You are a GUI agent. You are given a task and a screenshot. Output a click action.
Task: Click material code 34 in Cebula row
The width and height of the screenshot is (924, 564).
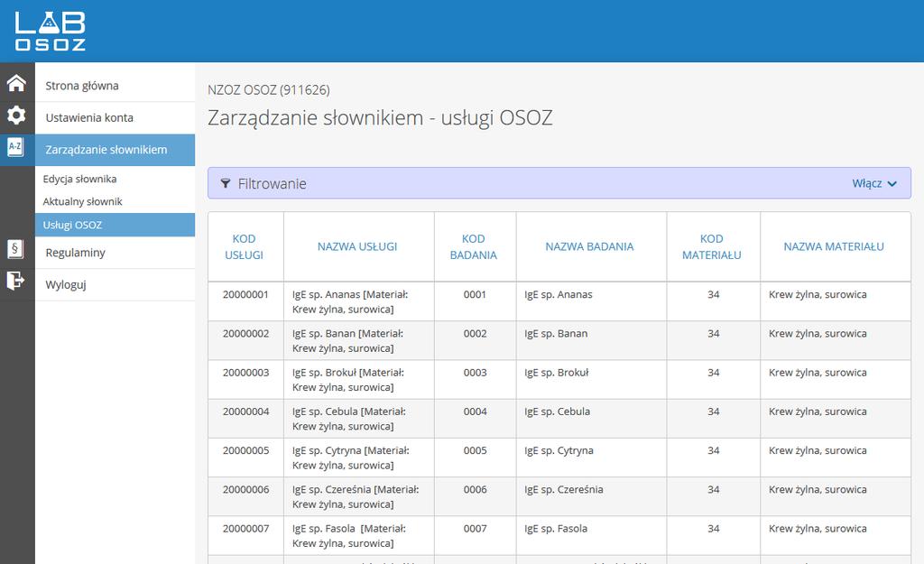[713, 411]
